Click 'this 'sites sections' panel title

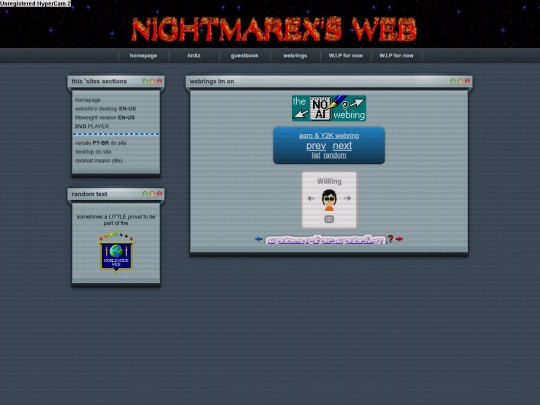(99, 82)
